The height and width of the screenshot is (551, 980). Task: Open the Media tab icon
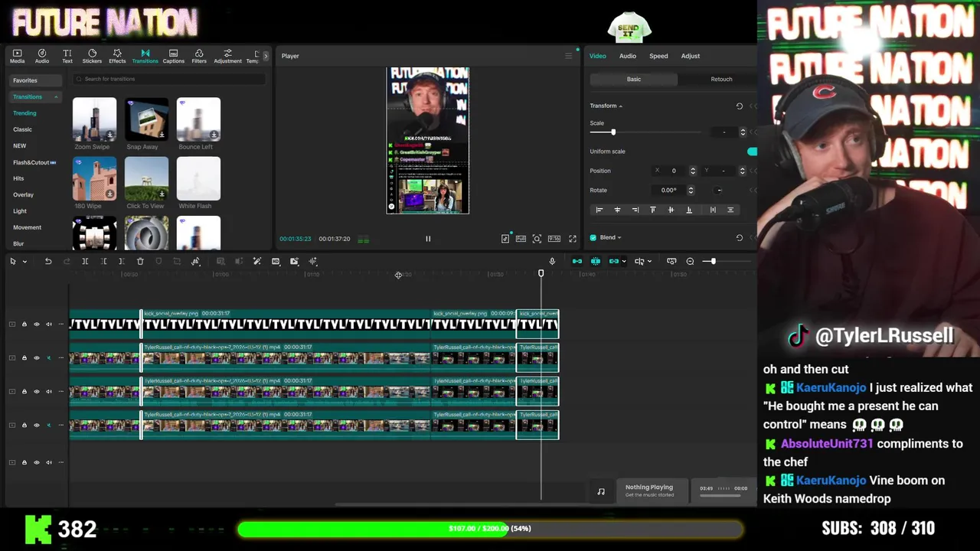pyautogui.click(x=17, y=56)
